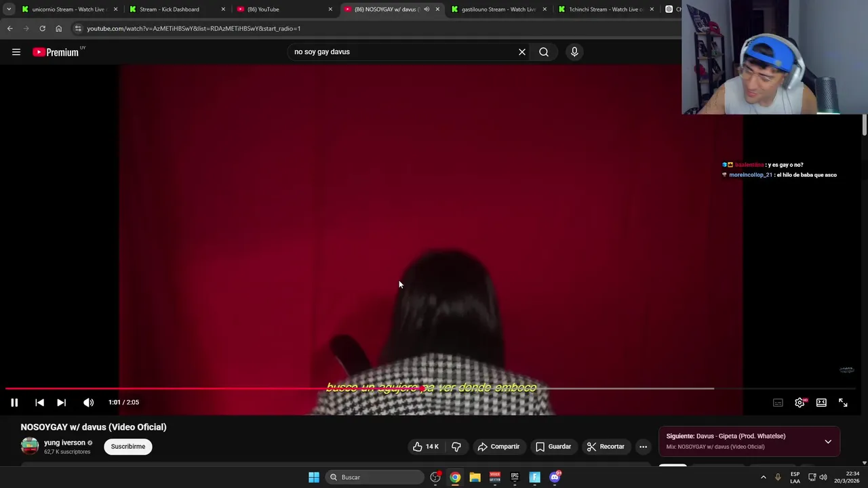The height and width of the screenshot is (488, 868).
Task: Expand the Siguiente mix playlist chevron
Action: coord(828,441)
